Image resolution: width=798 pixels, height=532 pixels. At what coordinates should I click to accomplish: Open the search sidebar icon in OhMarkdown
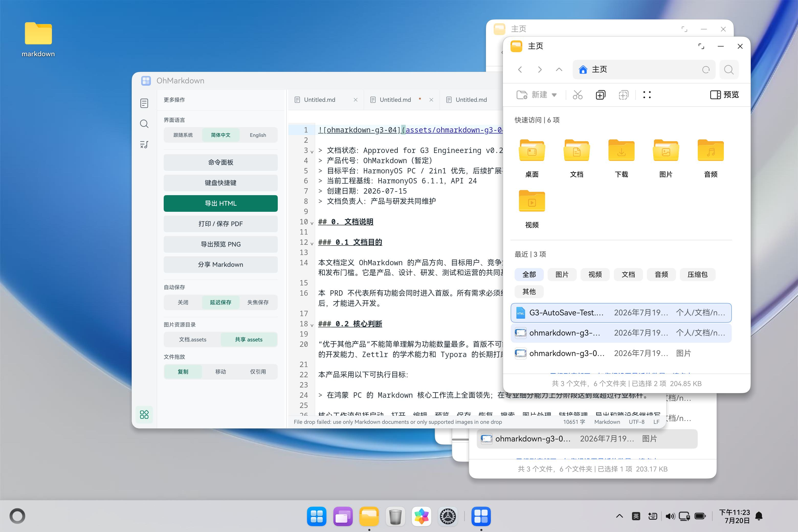point(144,124)
